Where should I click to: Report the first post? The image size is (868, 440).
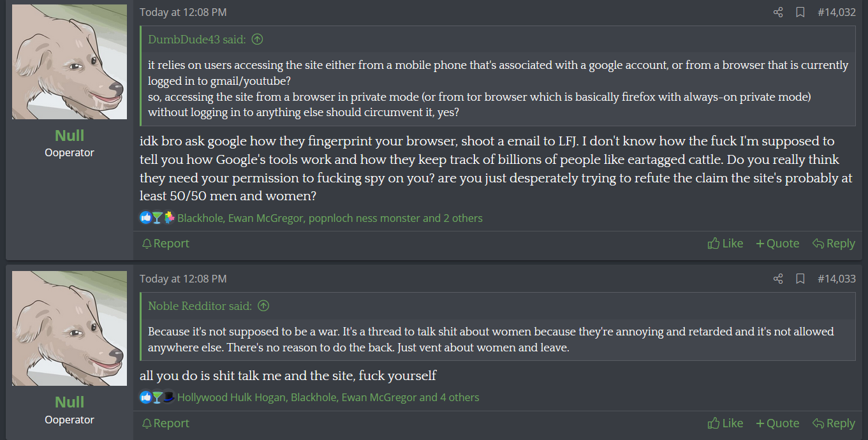(166, 243)
